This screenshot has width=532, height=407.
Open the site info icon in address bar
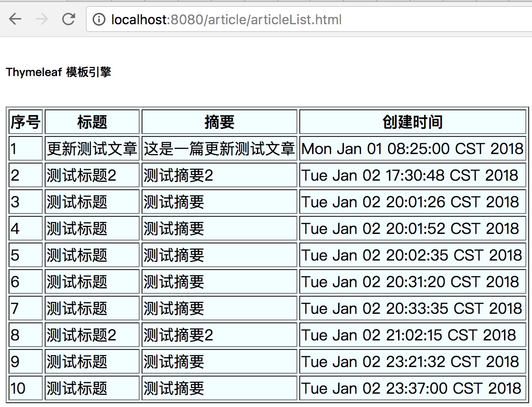(99, 19)
